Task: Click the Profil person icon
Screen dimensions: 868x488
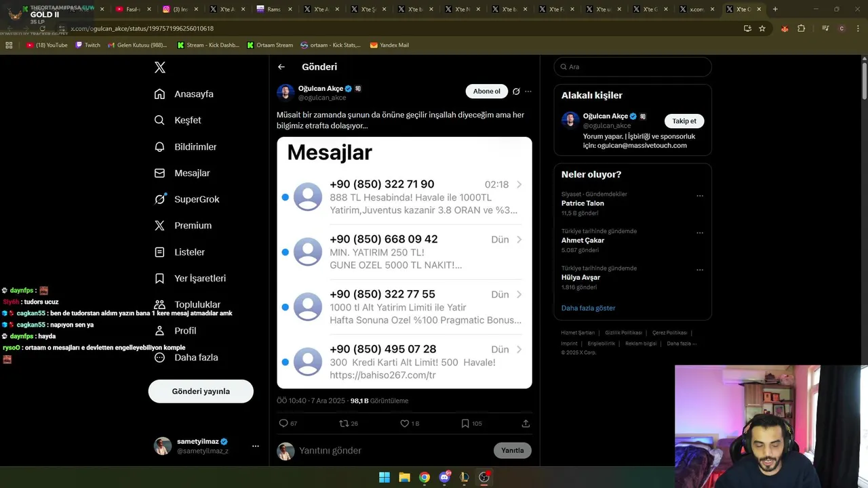Action: click(x=159, y=331)
